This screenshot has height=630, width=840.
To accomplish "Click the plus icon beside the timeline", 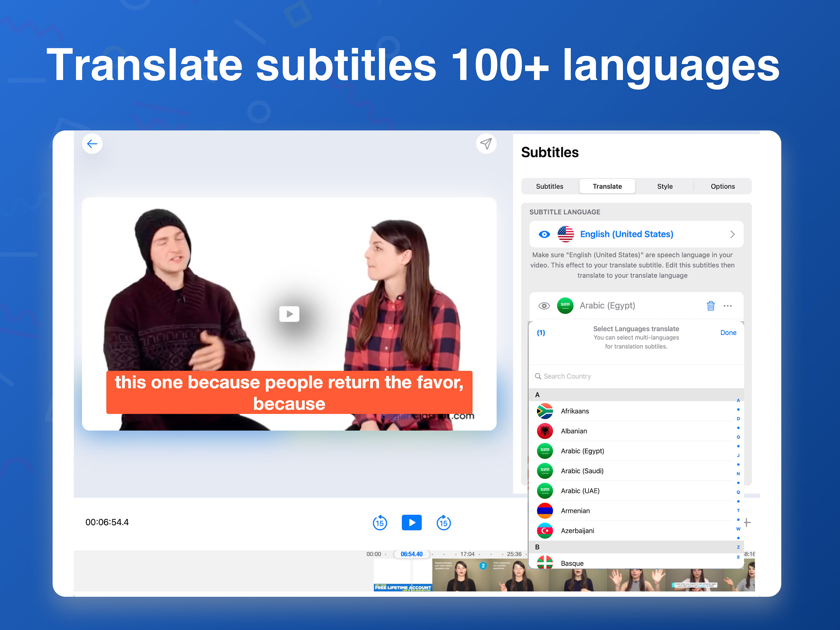I will point(747,522).
